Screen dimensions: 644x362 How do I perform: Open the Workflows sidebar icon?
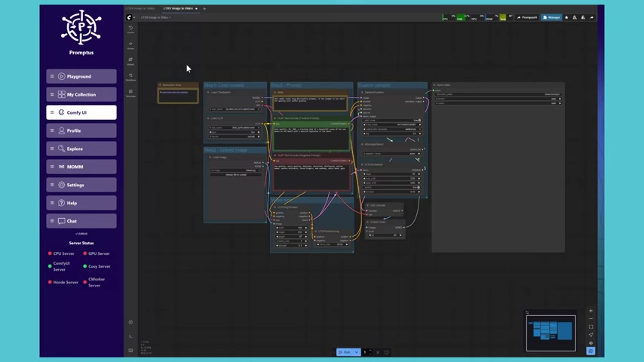click(130, 77)
